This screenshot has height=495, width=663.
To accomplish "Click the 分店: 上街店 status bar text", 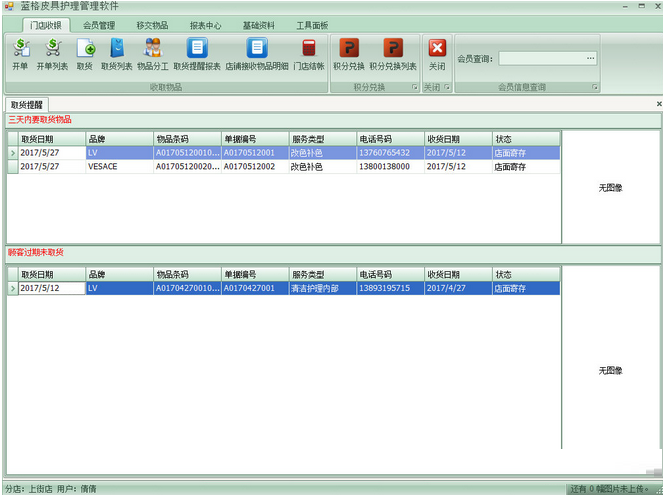I will (x=29, y=489).
